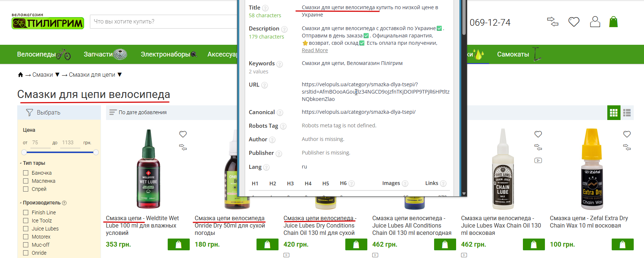The height and width of the screenshot is (258, 644).
Task: Move the maximum price slider handle
Action: 96,152
